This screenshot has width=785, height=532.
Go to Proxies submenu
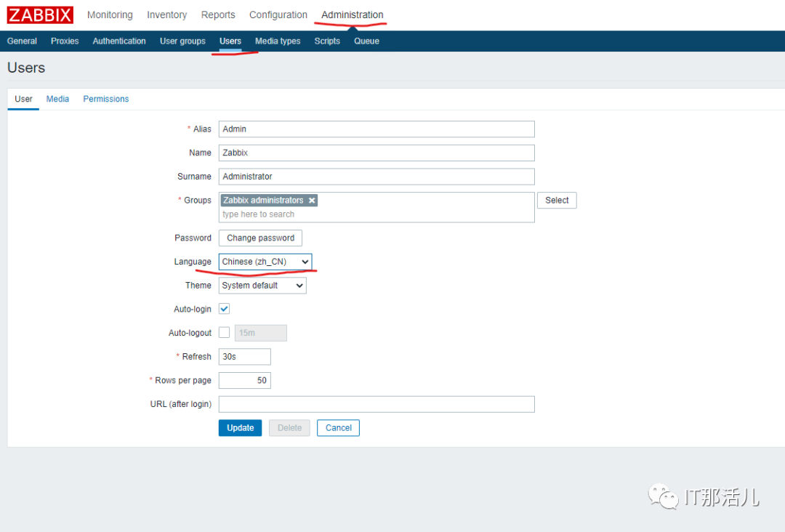[65, 41]
